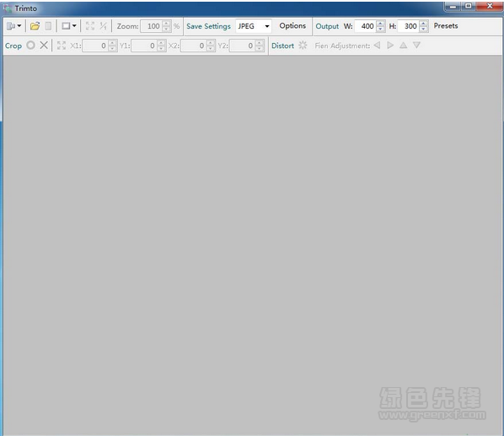Viewport: 504px width, 436px height.
Task: Nudge down with Fine Adjustment triangle
Action: point(416,46)
